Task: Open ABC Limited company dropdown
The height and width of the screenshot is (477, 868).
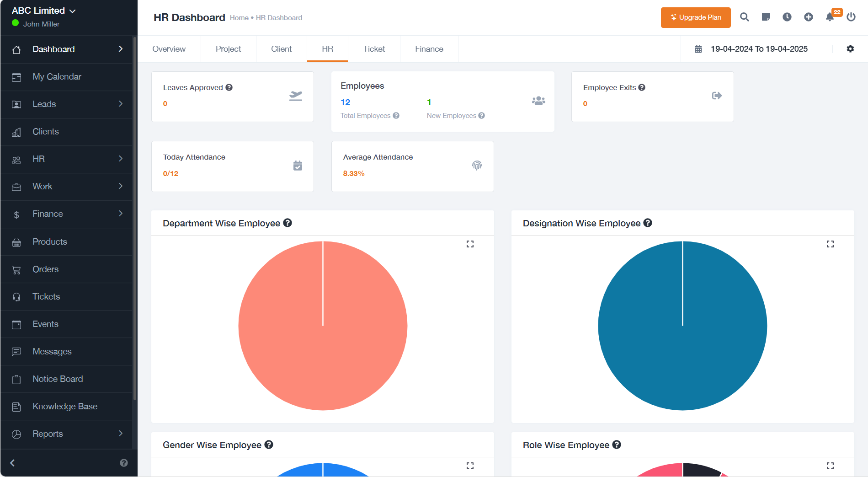Action: [x=43, y=11]
